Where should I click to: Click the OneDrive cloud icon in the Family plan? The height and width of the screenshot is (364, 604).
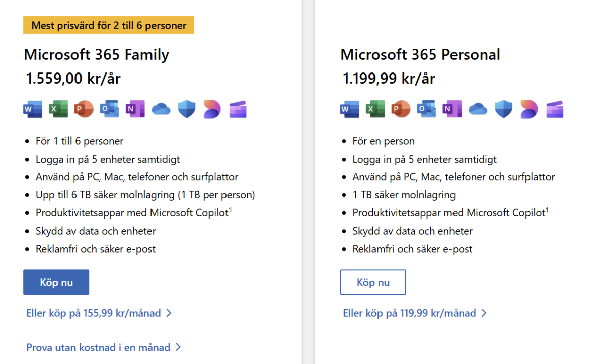coord(161,109)
